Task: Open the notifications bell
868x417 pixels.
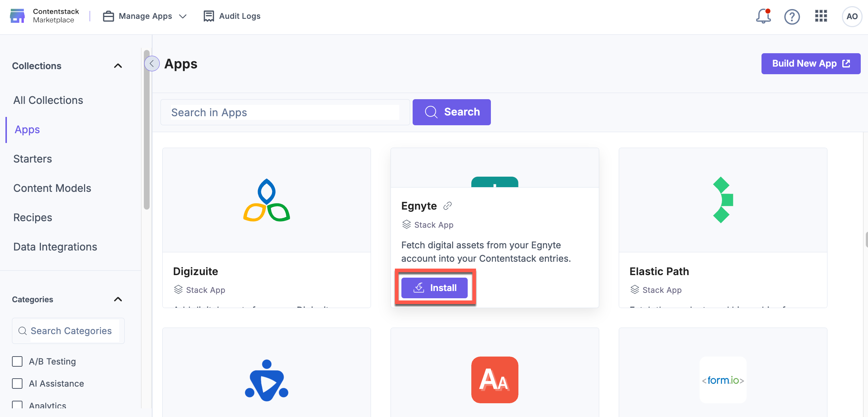Action: [763, 16]
